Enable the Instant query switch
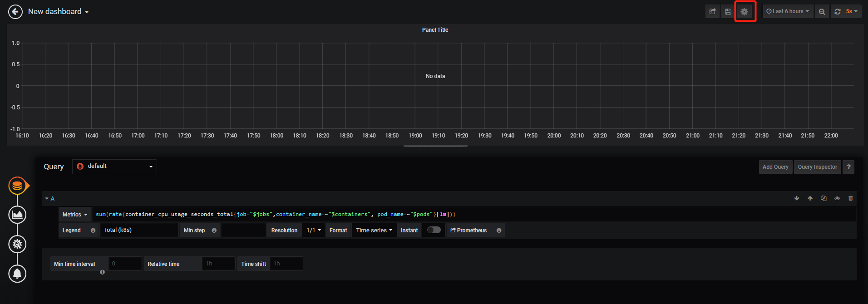Image resolution: width=868 pixels, height=304 pixels. pos(434,230)
